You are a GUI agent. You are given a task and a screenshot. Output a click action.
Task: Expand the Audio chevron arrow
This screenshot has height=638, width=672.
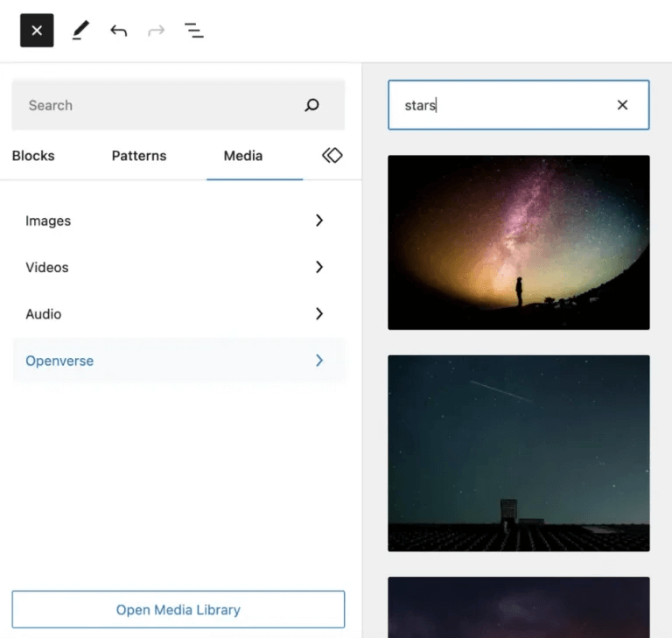319,314
